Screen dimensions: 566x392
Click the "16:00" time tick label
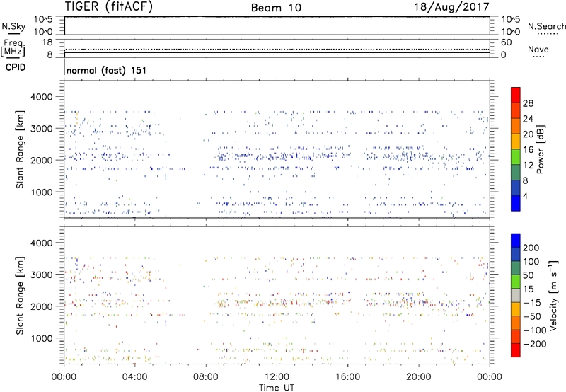[x=347, y=377]
